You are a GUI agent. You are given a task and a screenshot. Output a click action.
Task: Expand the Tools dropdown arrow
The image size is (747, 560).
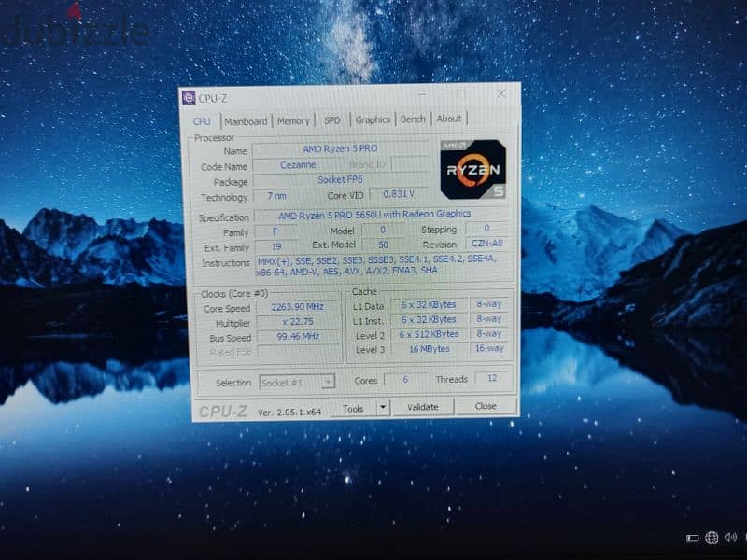point(383,408)
